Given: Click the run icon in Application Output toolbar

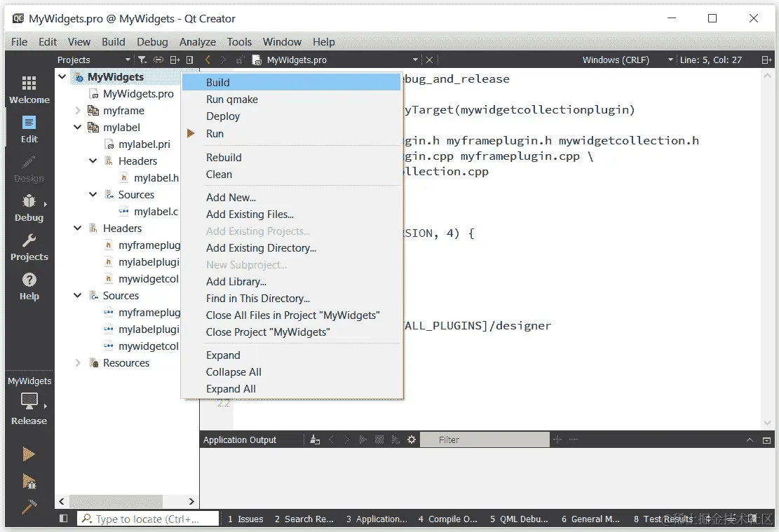Looking at the screenshot, I should click(x=363, y=439).
